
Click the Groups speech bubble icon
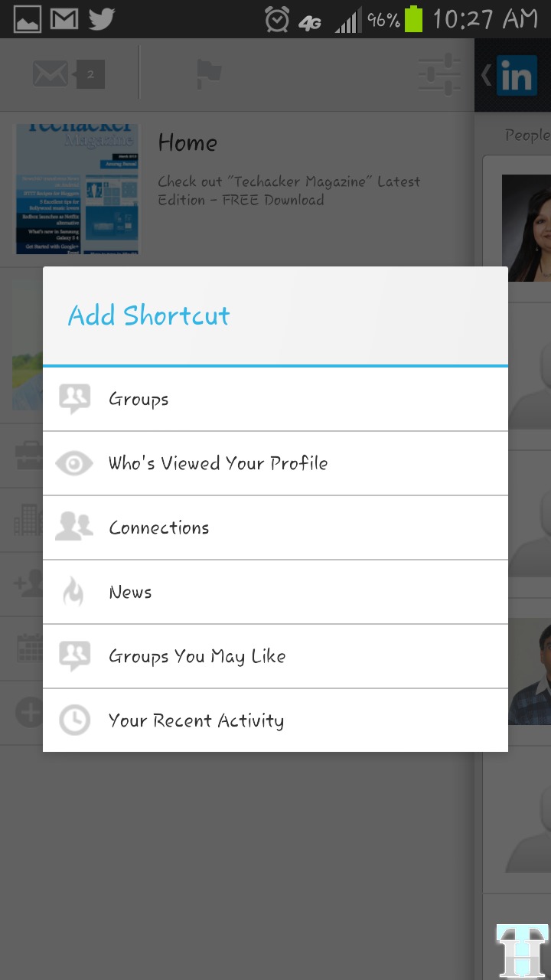74,399
